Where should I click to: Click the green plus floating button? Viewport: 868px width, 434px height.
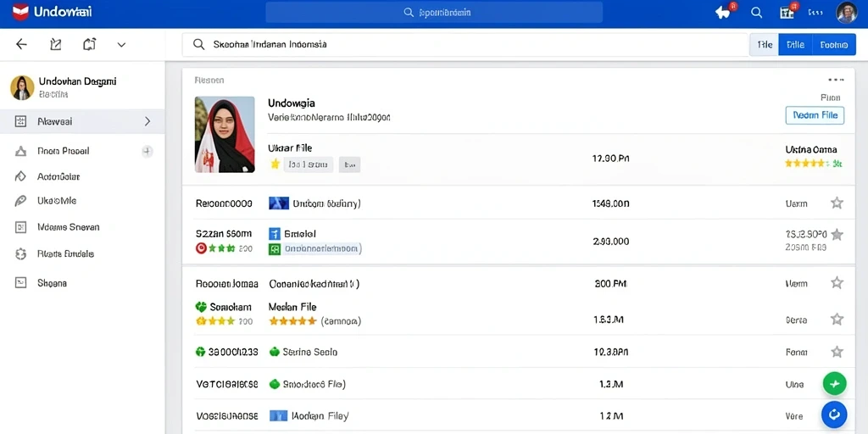[834, 384]
